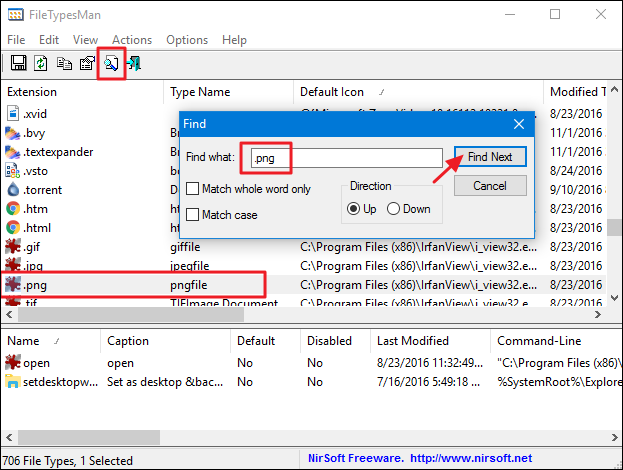Select the .textexpander extension icon
Viewport: 623px width, 470px height.
[x=12, y=152]
